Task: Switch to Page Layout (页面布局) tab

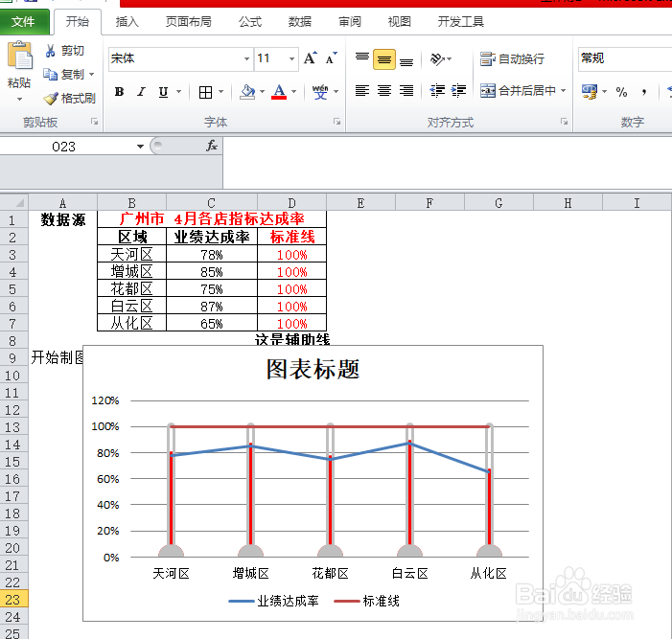Action: click(189, 21)
